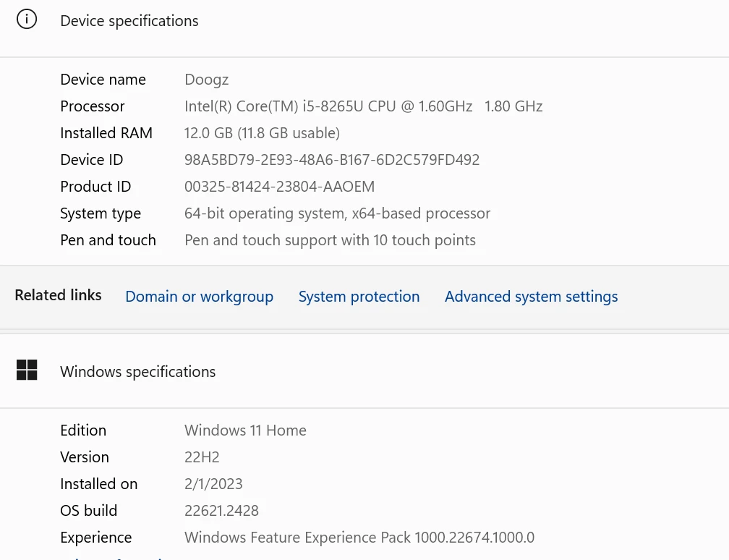Select the Windows Feature Experience Pack value
Image resolution: width=729 pixels, height=560 pixels.
(x=359, y=538)
